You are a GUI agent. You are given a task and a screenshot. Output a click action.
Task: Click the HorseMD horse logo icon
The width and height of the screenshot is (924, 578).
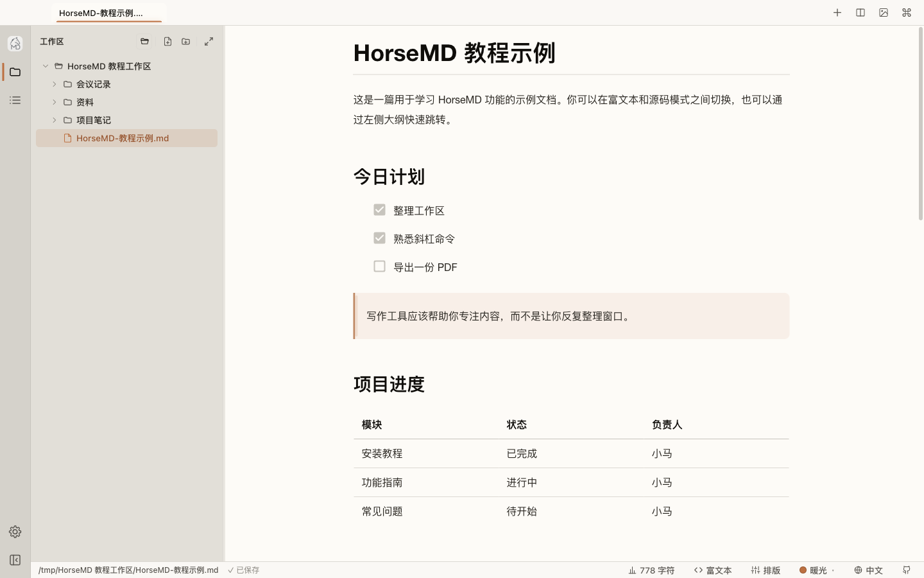(15, 44)
